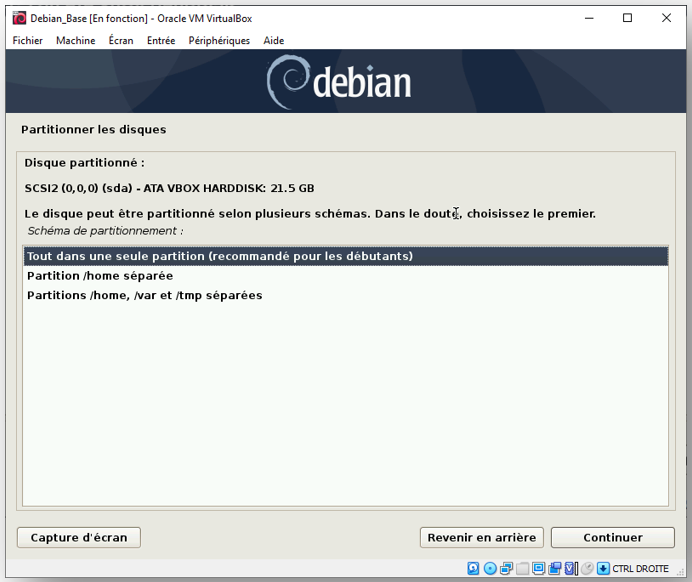Image resolution: width=692 pixels, height=582 pixels.
Task: Open the Périphériques menu
Action: [x=219, y=41]
